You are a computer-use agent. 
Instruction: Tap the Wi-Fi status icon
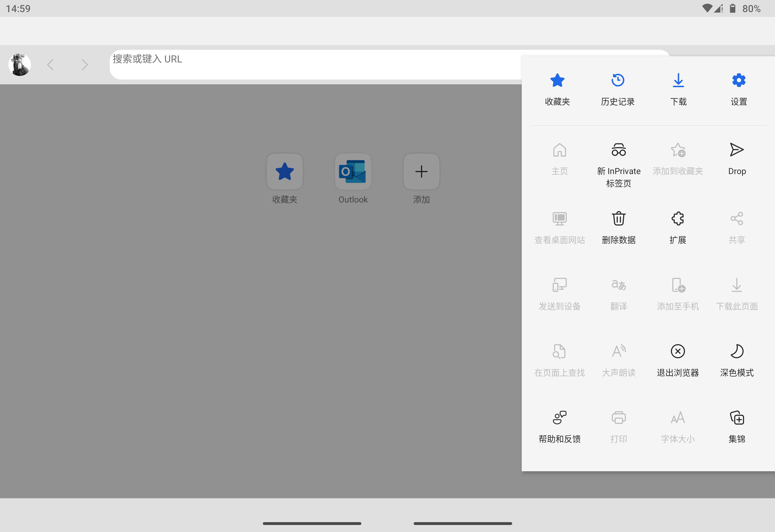[x=707, y=8]
